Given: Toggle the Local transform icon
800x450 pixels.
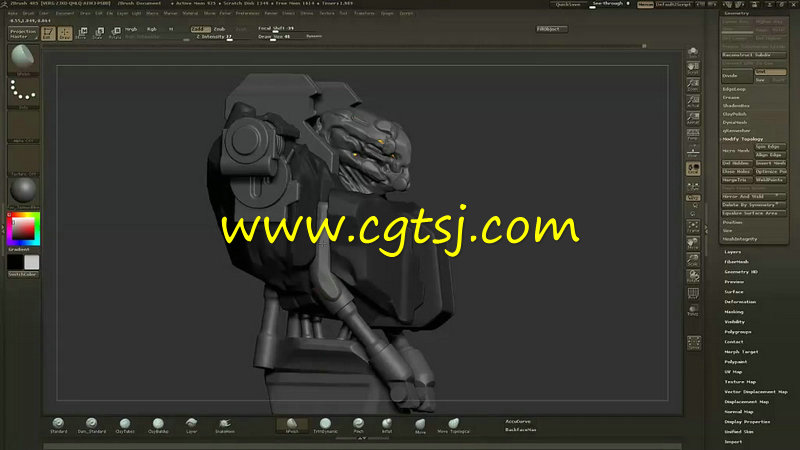Looking at the screenshot, I should pyautogui.click(x=693, y=169).
